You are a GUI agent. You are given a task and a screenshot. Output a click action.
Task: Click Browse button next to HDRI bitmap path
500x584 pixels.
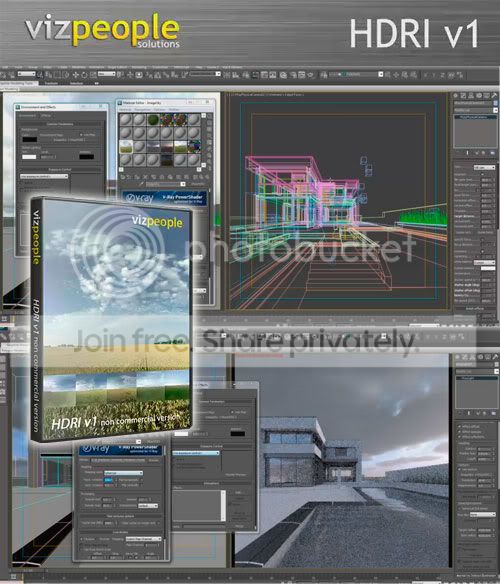[154, 460]
